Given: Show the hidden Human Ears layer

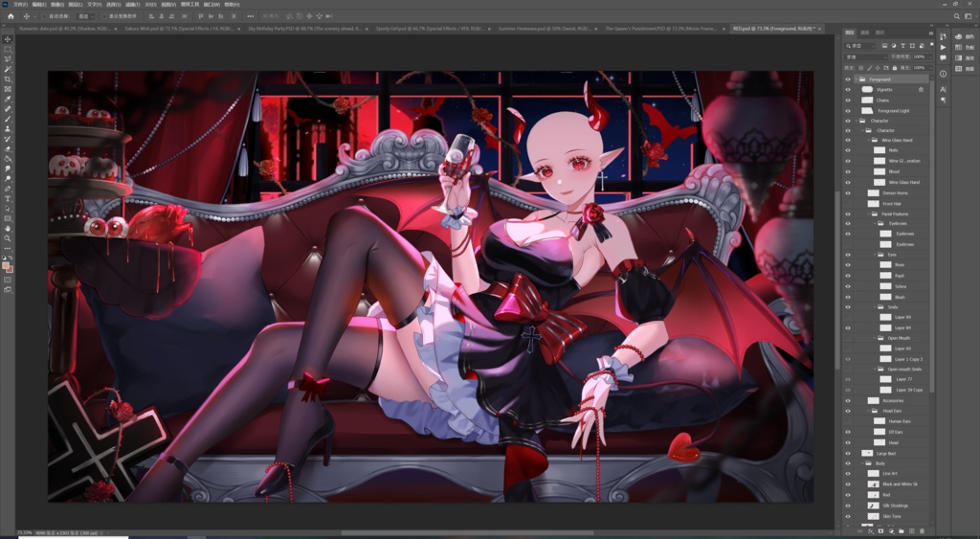Looking at the screenshot, I should 848,421.
